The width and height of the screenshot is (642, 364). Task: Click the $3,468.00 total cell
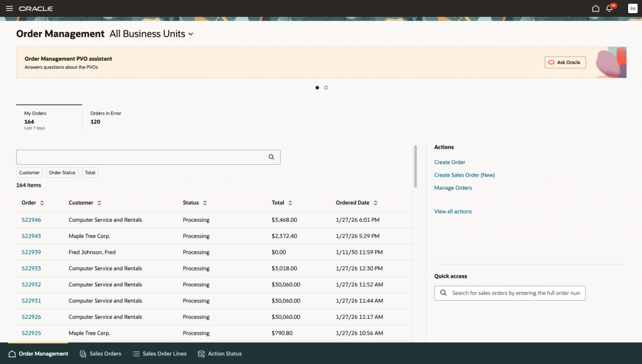pyautogui.click(x=284, y=220)
